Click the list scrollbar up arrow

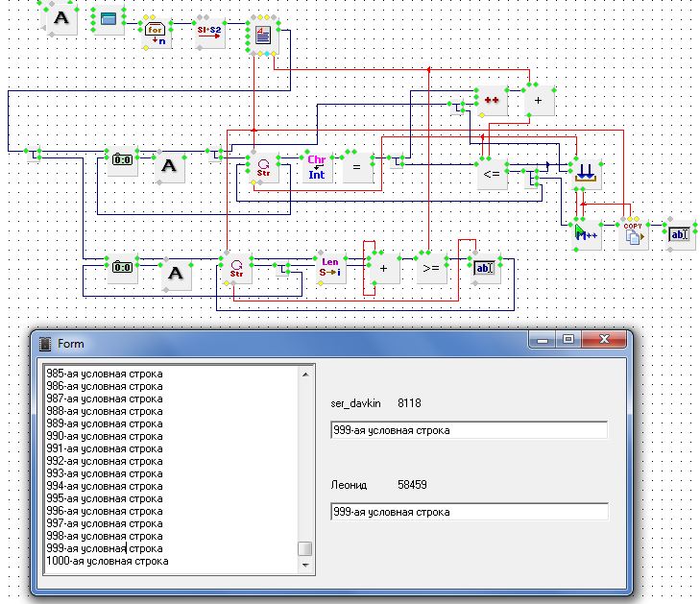304,373
